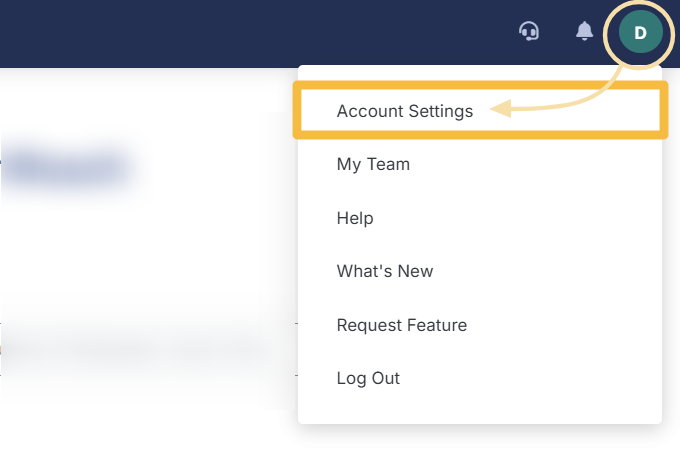Viewport: 680px width, 475px height.
Task: Click the white area beside Help entry
Action: tap(520, 218)
